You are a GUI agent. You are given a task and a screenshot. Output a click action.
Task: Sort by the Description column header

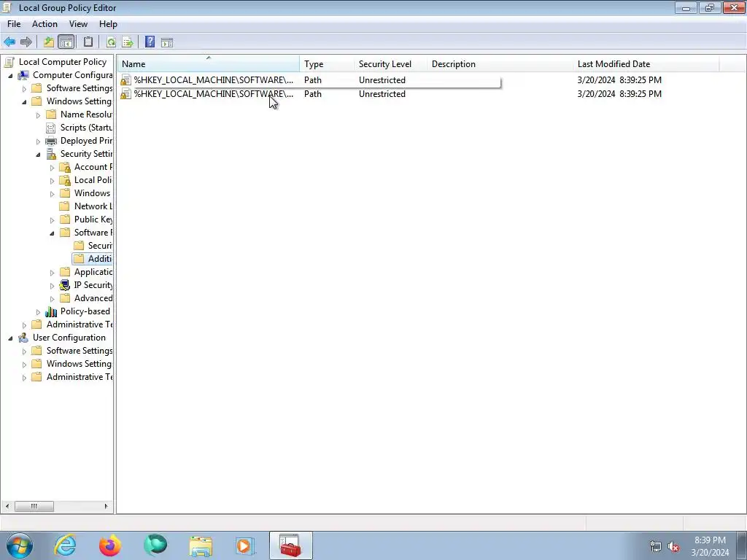pos(500,64)
